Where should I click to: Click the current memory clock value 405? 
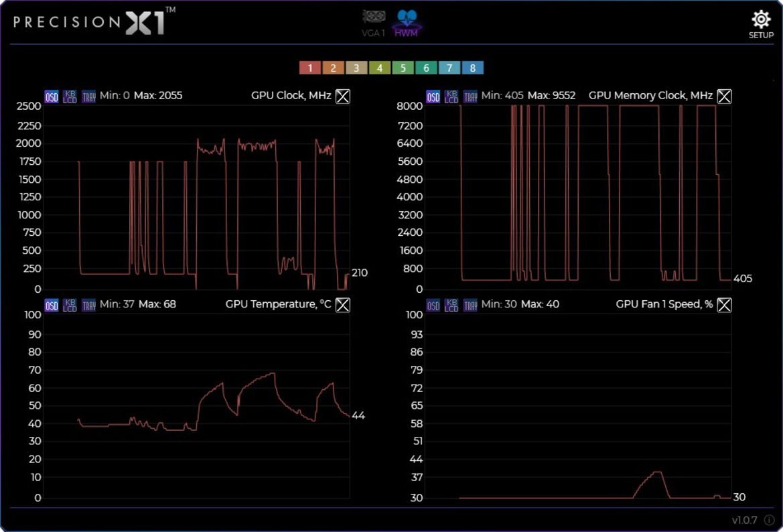coord(743,279)
